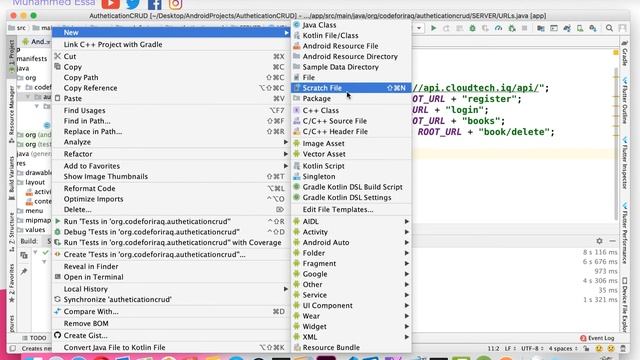Click the toolbar search magnifier icon
The height and width of the screenshot is (360, 640).
609,28
